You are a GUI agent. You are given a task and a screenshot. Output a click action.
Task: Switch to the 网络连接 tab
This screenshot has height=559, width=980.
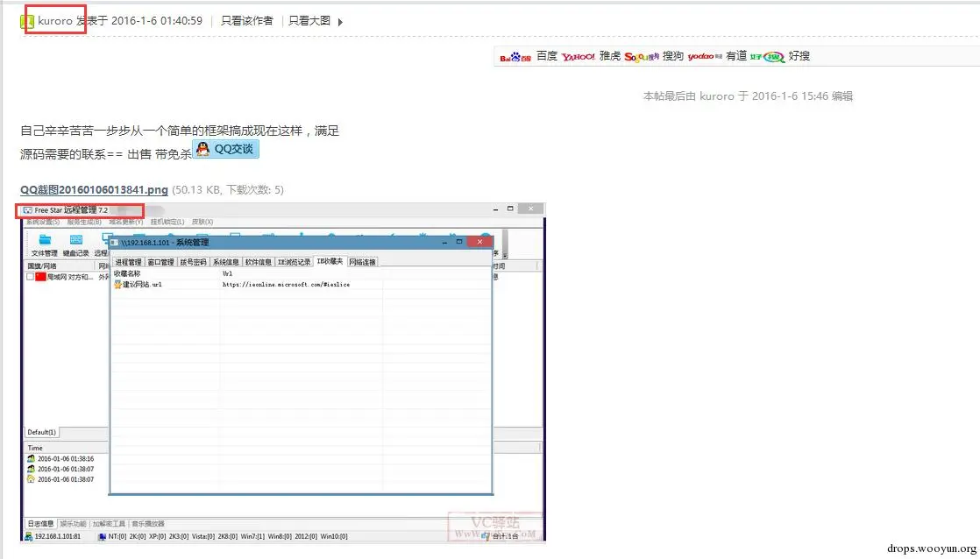(363, 262)
